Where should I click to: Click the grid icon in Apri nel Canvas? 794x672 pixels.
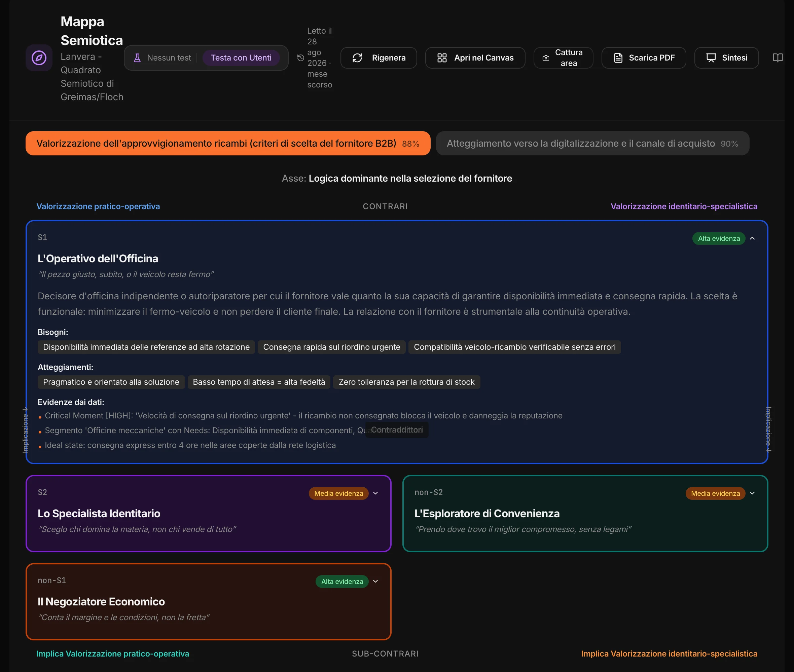[442, 58]
